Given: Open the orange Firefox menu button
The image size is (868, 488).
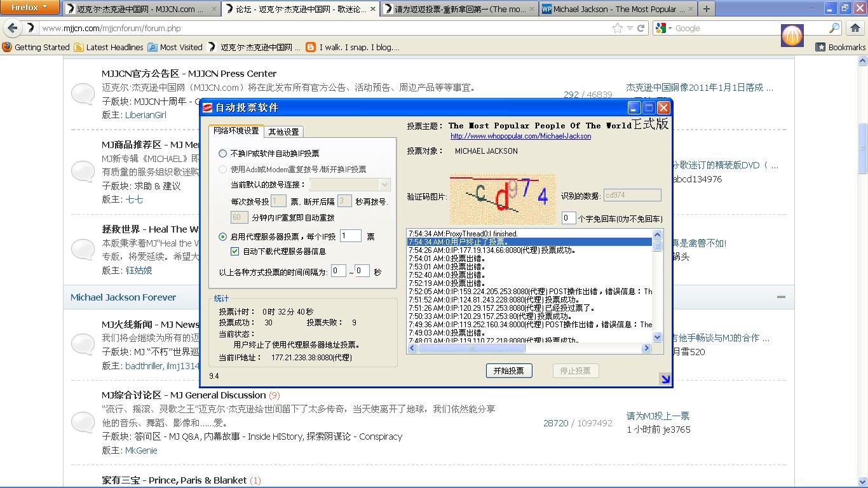Looking at the screenshot, I should 29,8.
